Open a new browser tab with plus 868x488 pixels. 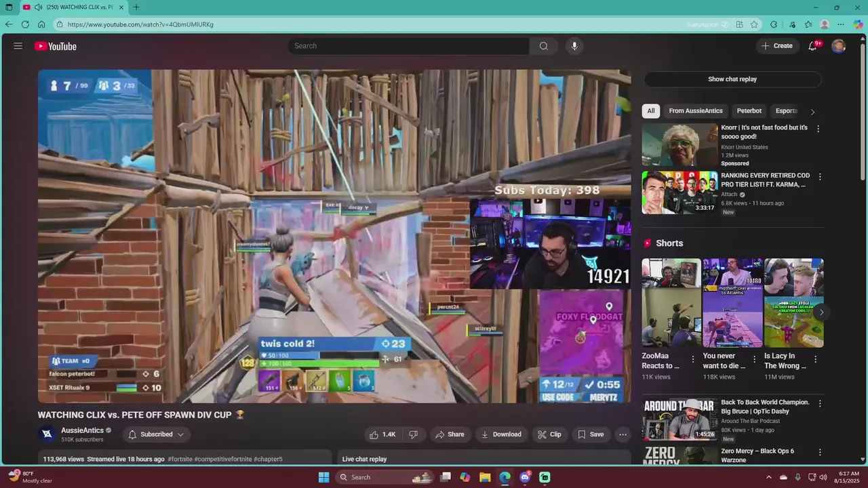pos(136,7)
